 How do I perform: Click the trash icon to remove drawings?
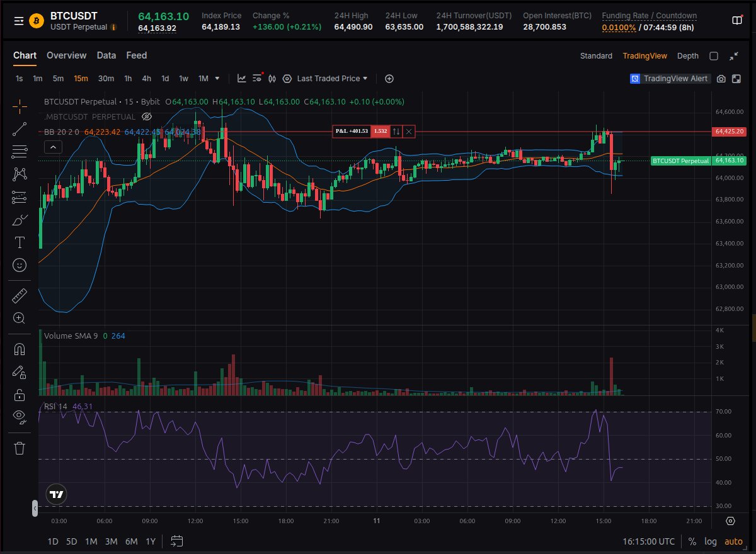(20, 448)
